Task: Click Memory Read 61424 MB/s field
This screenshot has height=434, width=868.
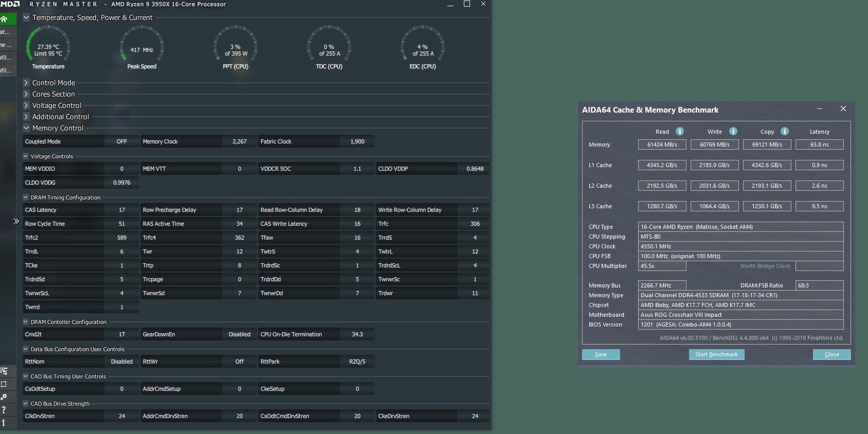Action: pos(662,144)
